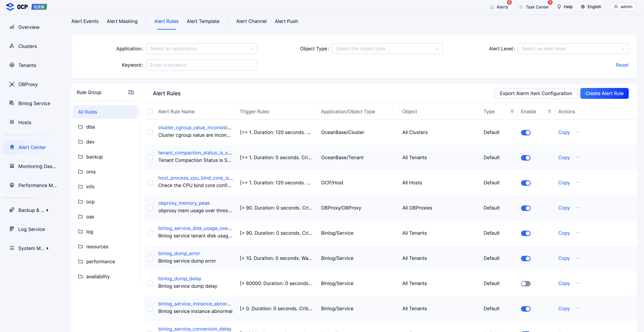The height and width of the screenshot is (332, 644).
Task: Open more actions for cluster_cgroup_value rule
Action: click(x=578, y=132)
